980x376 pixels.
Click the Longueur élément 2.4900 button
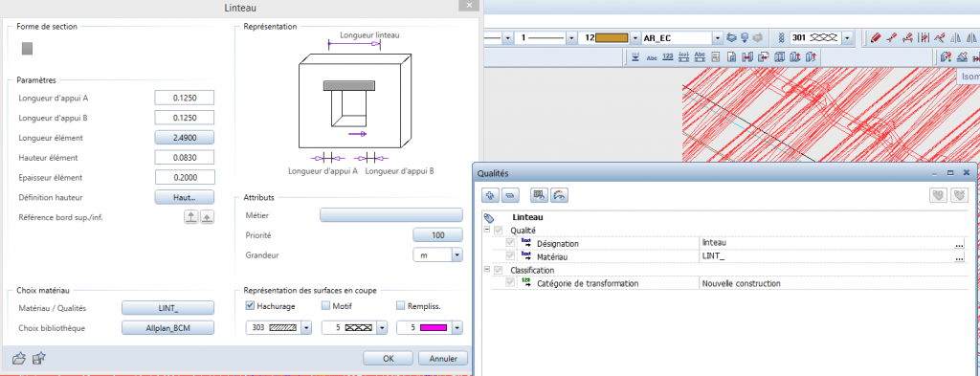[185, 138]
